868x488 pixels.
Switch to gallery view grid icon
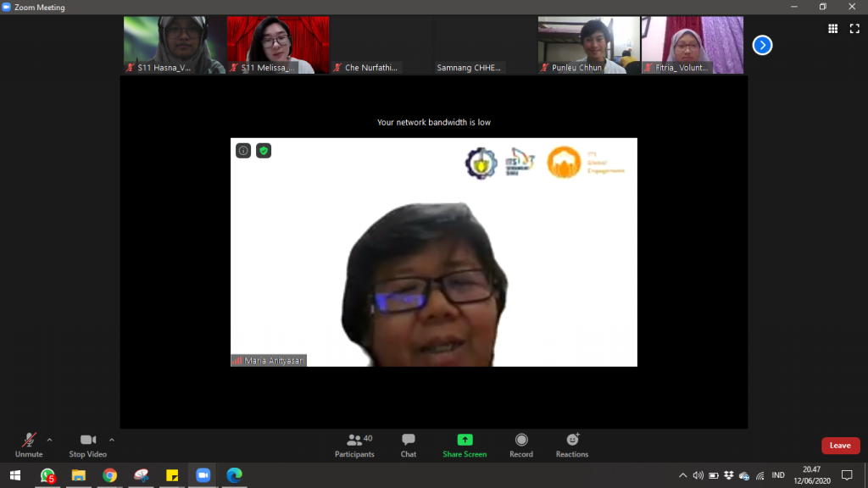tap(832, 28)
